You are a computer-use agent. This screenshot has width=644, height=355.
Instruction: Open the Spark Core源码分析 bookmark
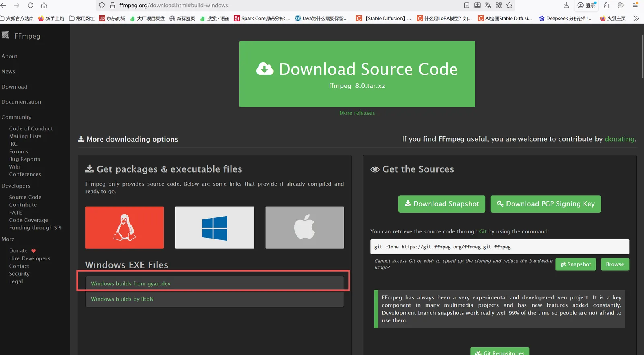tap(262, 18)
